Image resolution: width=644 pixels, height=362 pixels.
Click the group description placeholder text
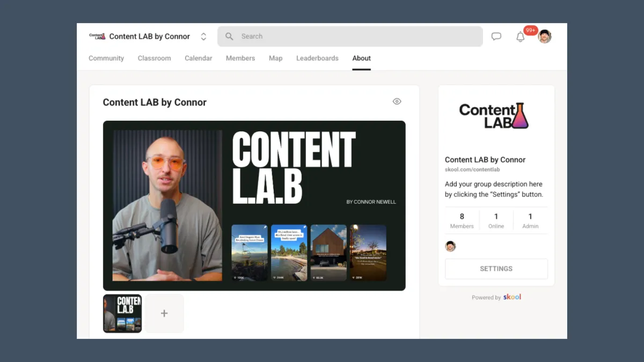(x=494, y=189)
